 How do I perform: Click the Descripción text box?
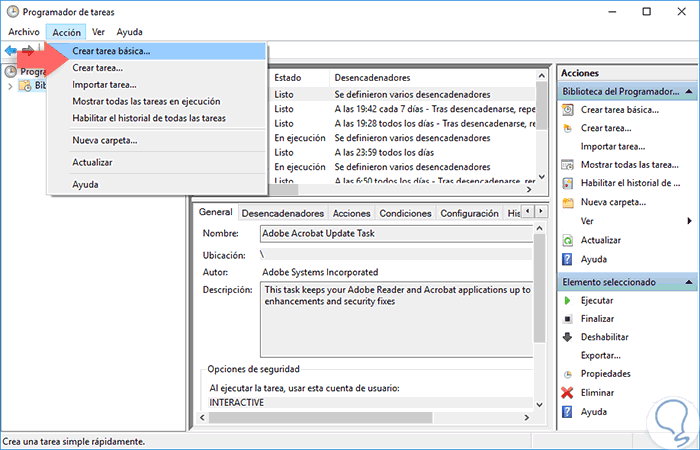pyautogui.click(x=396, y=319)
